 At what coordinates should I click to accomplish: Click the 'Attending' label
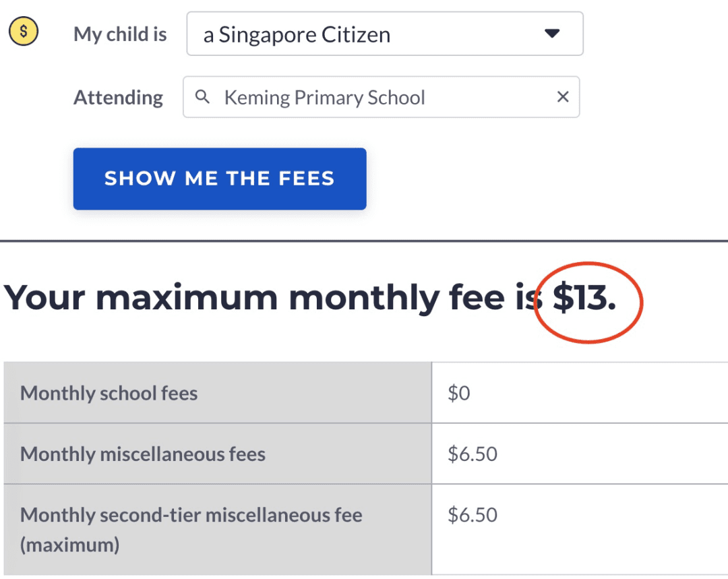pyautogui.click(x=118, y=98)
